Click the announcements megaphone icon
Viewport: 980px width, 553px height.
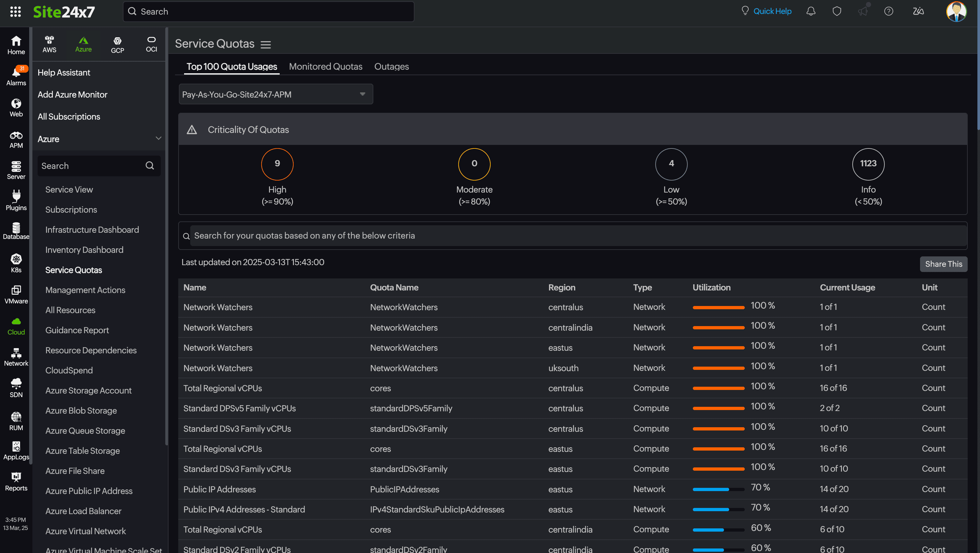[862, 11]
